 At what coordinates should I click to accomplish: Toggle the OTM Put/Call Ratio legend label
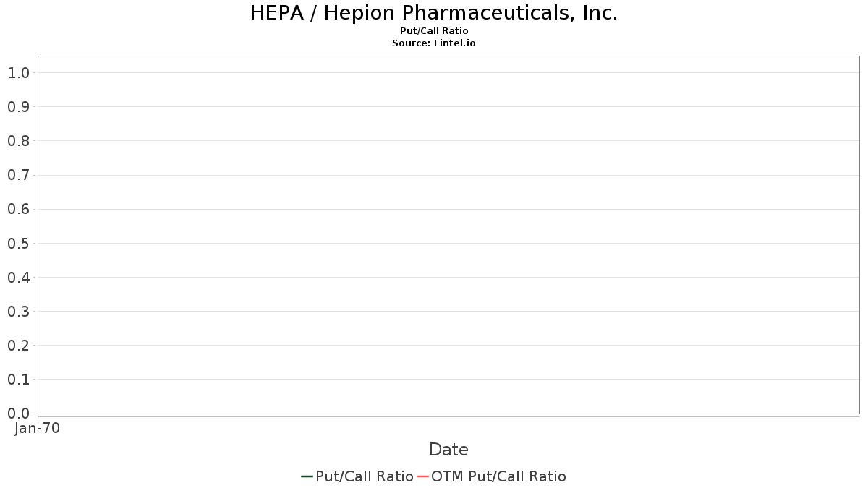pyautogui.click(x=498, y=476)
